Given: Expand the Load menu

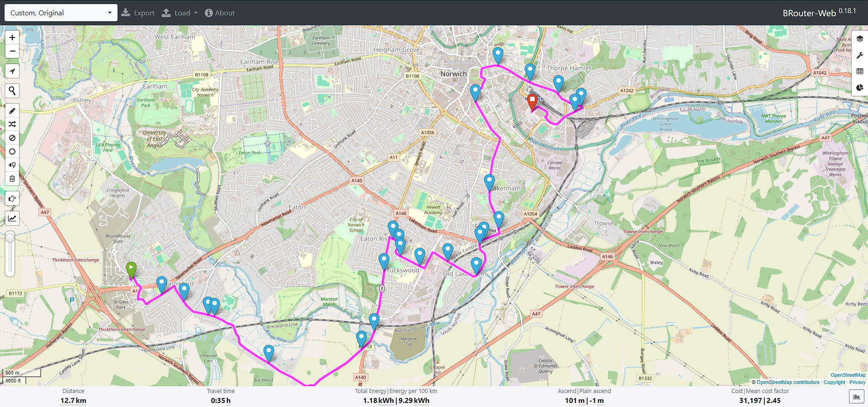Looking at the screenshot, I should (x=180, y=13).
